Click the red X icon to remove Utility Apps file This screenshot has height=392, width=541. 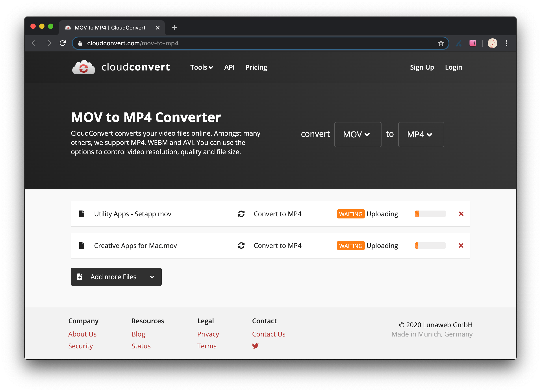tap(461, 214)
